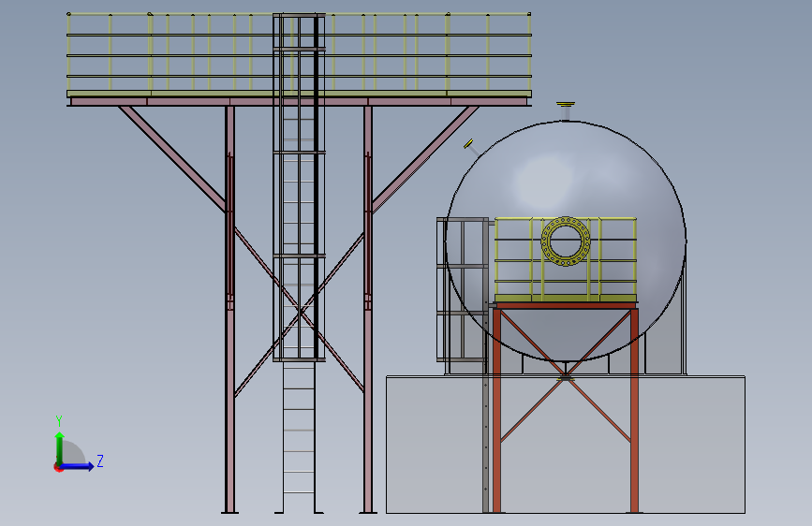Screen dimensions: 812x526
Task: Select the right diagonal knee brace of tall tower
Action: point(424,159)
